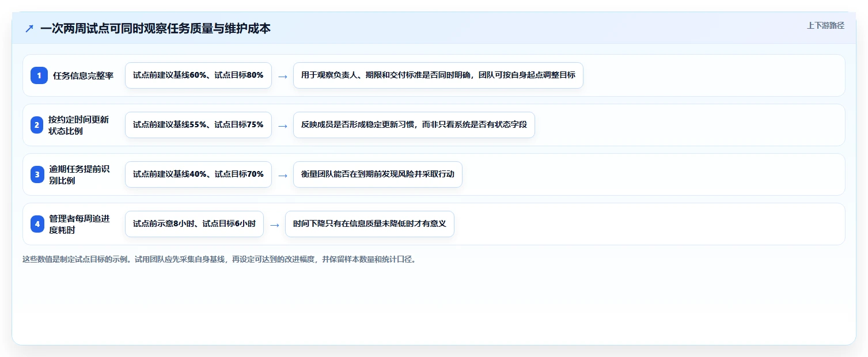Select the 逾期任务提前识别比例 label
868x357 pixels.
[79, 174]
